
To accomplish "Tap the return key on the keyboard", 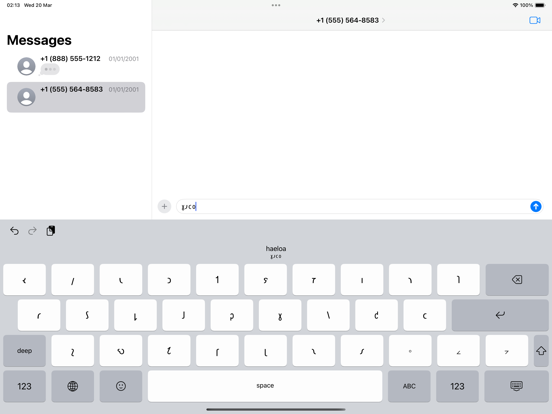I will 500,315.
